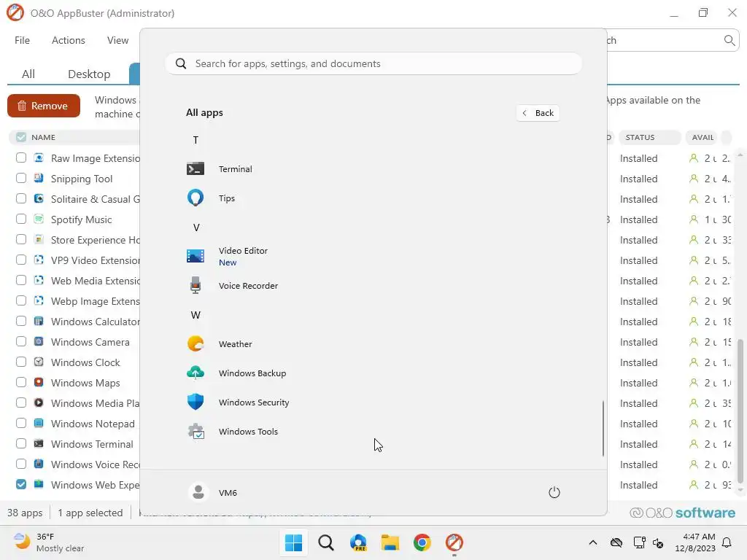Check the Snipping Tool checkbox
The height and width of the screenshot is (560, 747).
coord(21,178)
